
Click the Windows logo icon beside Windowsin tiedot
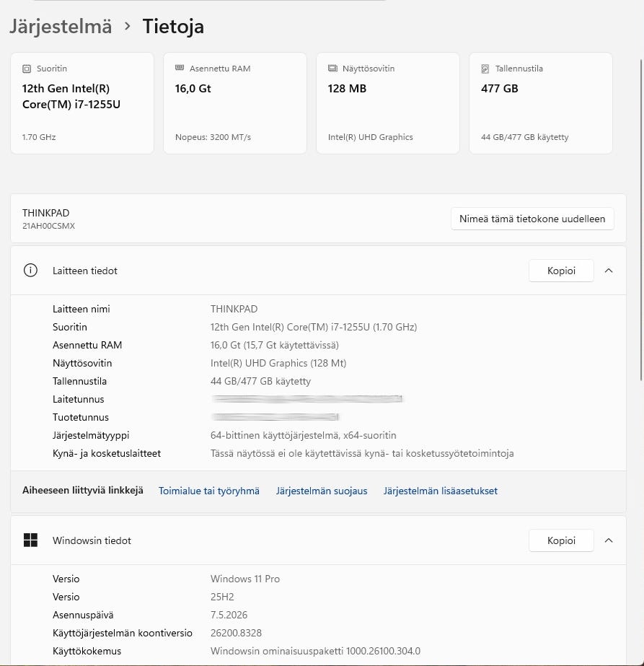(x=30, y=540)
